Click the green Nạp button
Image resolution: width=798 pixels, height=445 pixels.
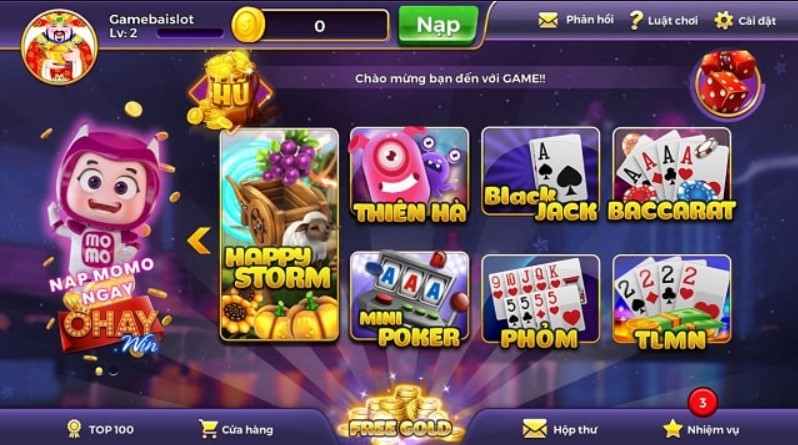coord(438,25)
